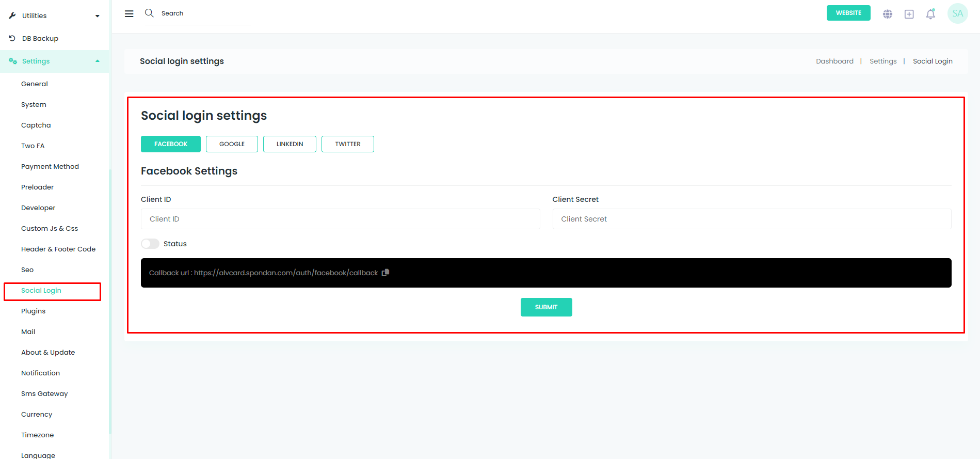Click the hamburger menu icon
980x459 pixels.
click(x=129, y=14)
